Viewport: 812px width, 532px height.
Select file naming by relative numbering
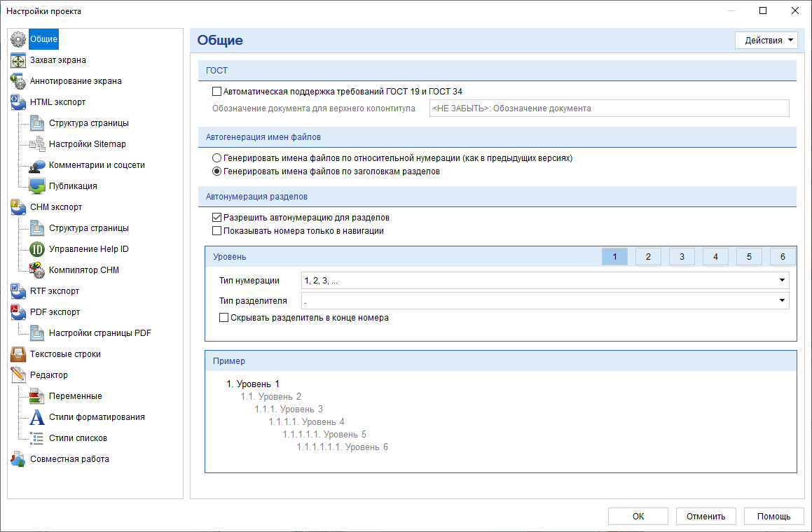(217, 157)
